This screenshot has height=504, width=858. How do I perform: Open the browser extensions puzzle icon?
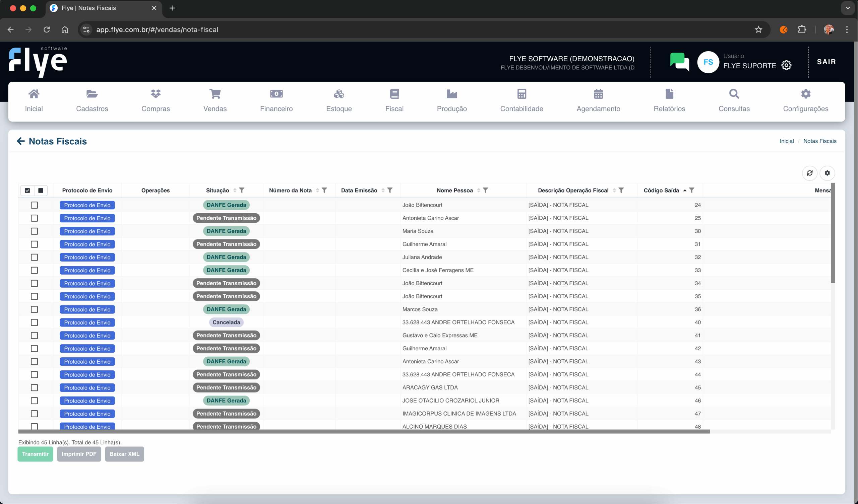point(802,29)
